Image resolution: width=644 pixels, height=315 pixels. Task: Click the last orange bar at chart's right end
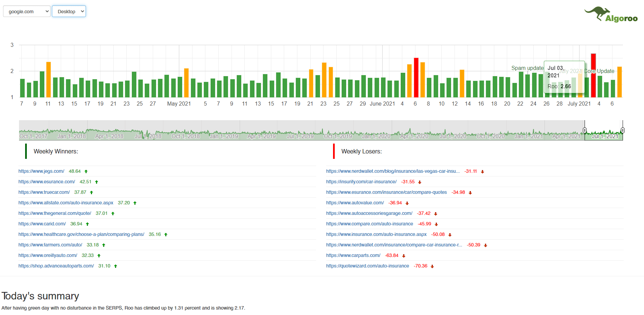(x=620, y=82)
